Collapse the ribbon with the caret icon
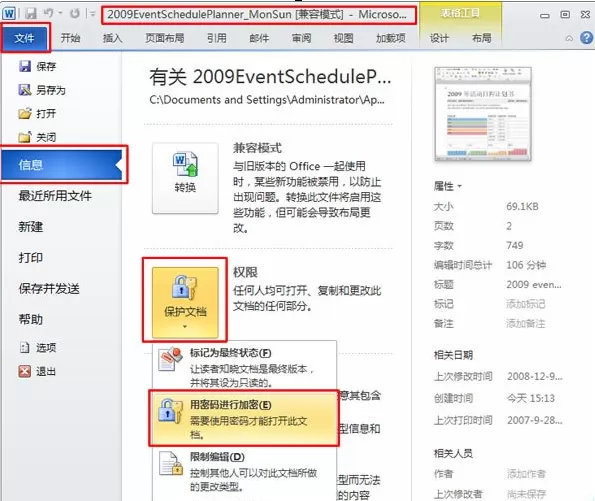This screenshot has height=501, width=595. pos(569,38)
